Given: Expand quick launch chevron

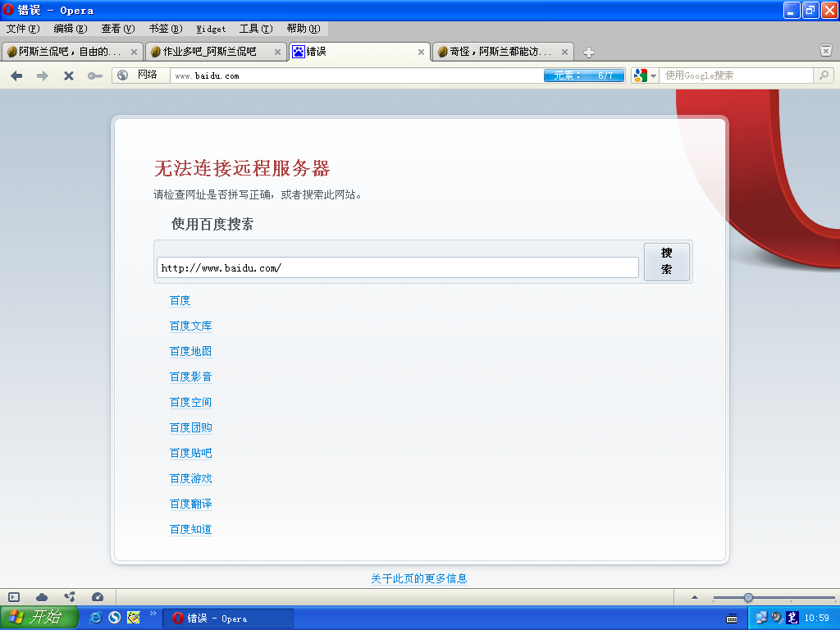Looking at the screenshot, I should click(x=153, y=614).
